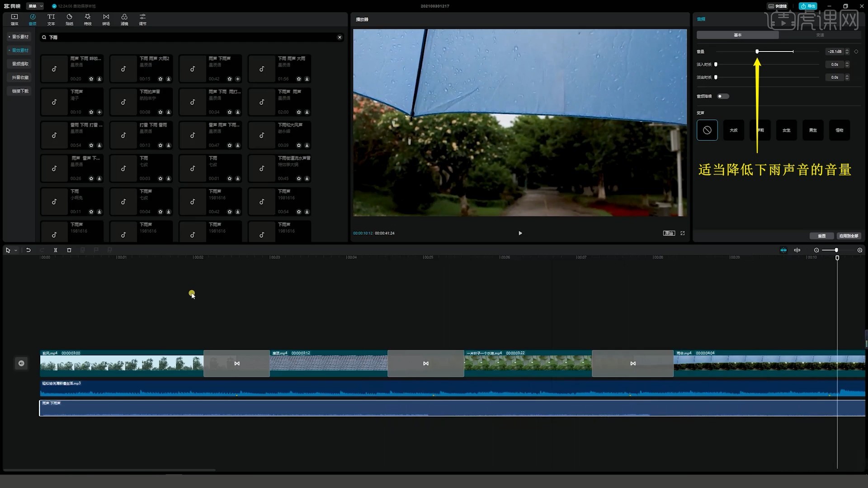Click the delete clip trash icon
Image resolution: width=868 pixels, height=488 pixels.
pyautogui.click(x=69, y=250)
